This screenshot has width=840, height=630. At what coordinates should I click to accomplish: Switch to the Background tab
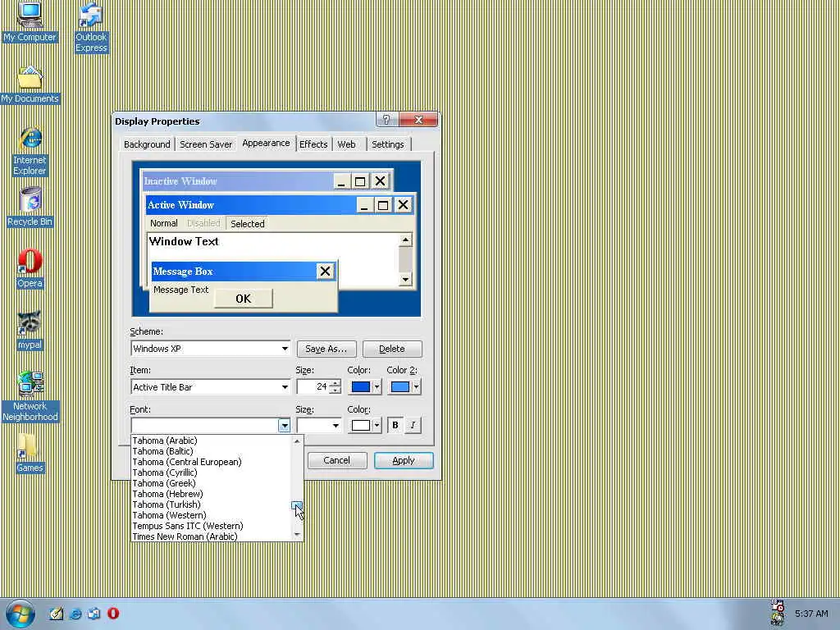[147, 144]
